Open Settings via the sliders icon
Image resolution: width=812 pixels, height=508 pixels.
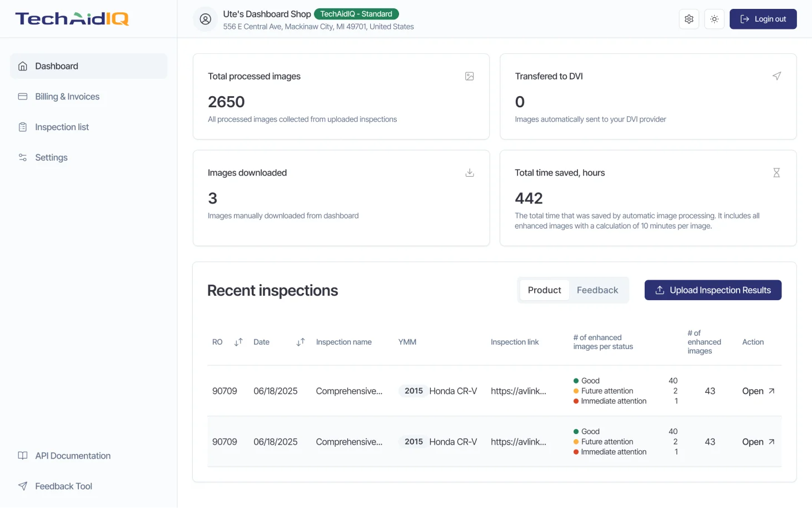22,157
